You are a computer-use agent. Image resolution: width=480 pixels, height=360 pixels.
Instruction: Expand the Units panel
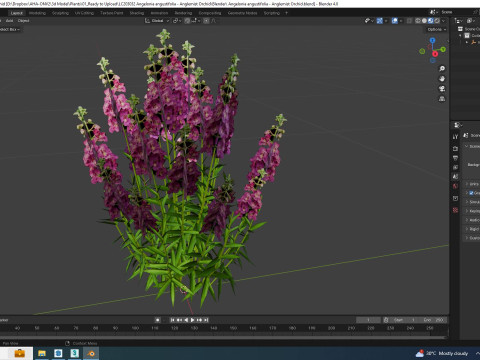[467, 184]
